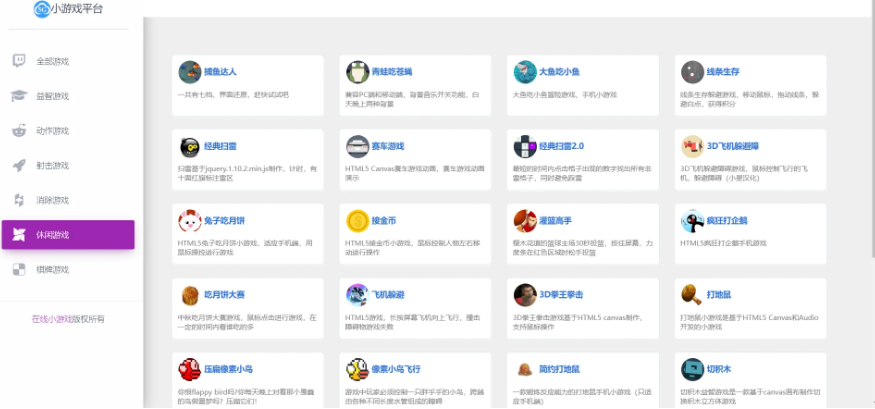The image size is (875, 409).
Task: Select 益智游戏 in the sidebar
Action: pos(52,96)
